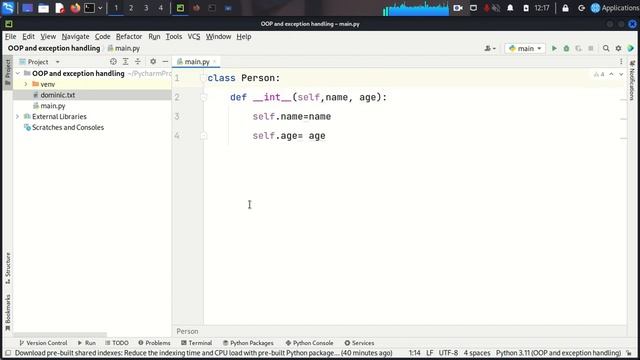
Task: Fold the def __int__ method in gutter
Action: pos(204,97)
